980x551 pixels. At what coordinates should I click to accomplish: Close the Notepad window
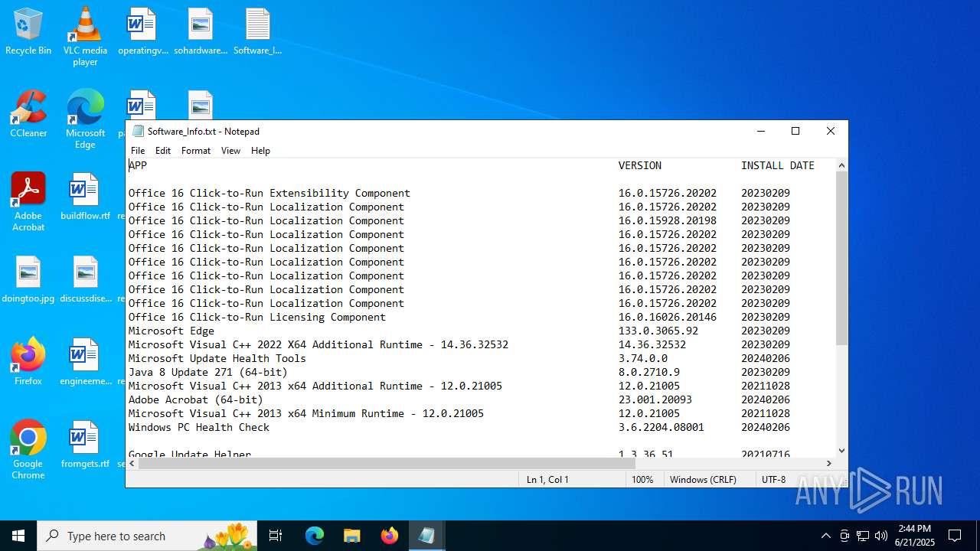831,131
